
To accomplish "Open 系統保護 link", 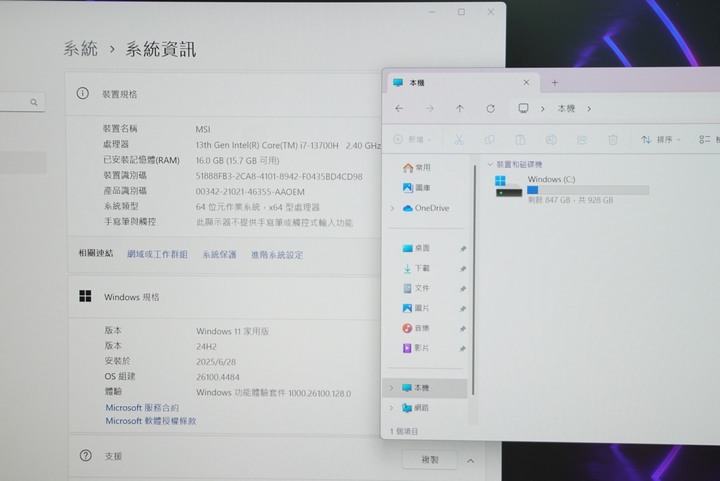I will pyautogui.click(x=219, y=254).
